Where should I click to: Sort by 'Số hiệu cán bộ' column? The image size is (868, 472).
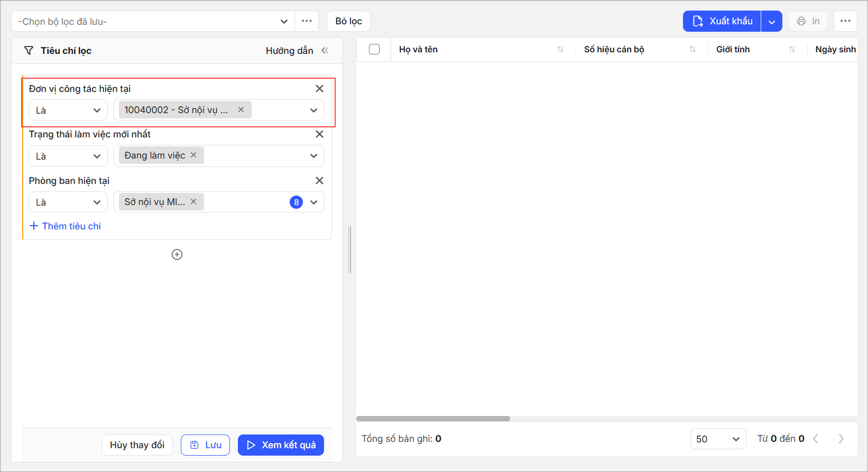click(x=692, y=50)
